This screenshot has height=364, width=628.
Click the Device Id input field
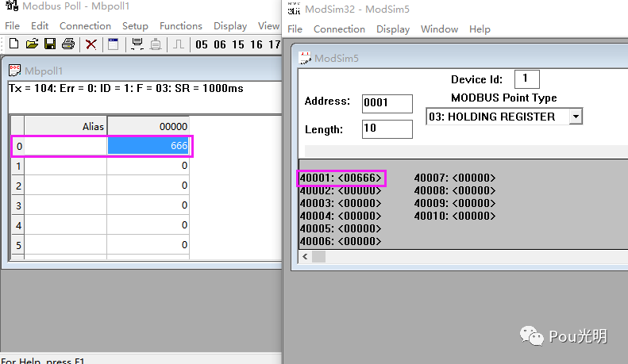pos(526,79)
